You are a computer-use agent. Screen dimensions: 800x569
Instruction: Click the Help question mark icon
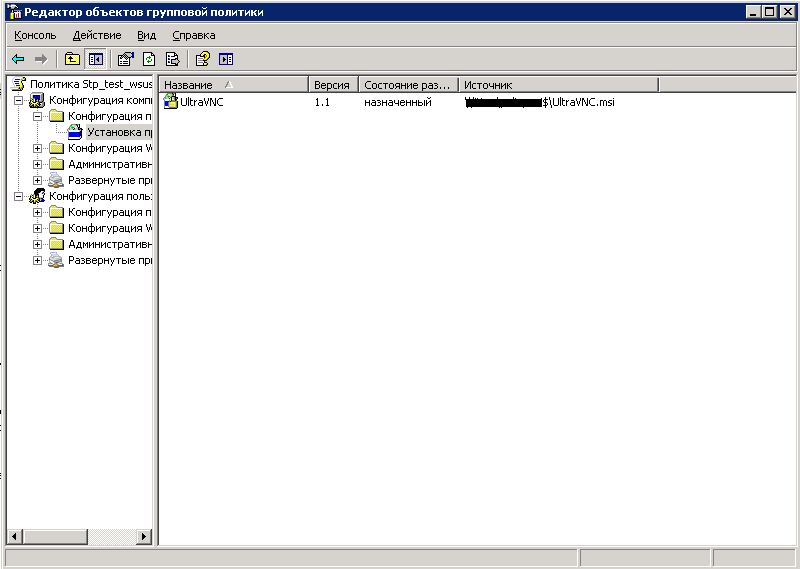pos(203,59)
